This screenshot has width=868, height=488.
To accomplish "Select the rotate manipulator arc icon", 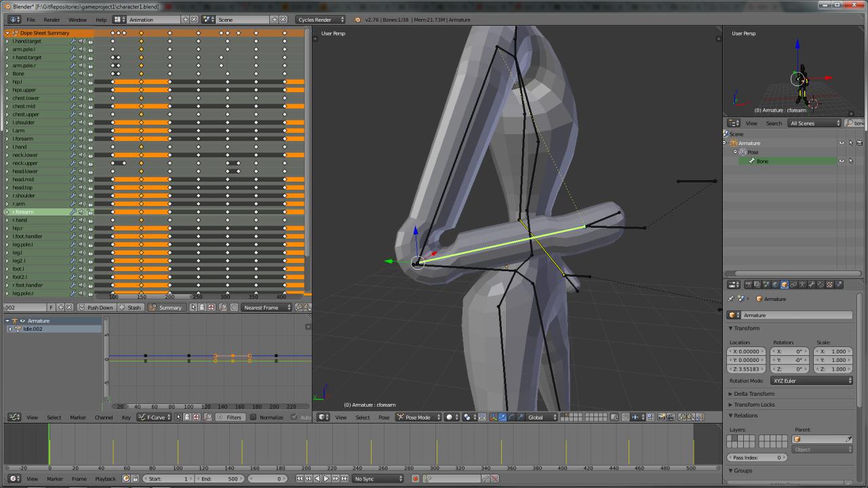I will (x=511, y=417).
